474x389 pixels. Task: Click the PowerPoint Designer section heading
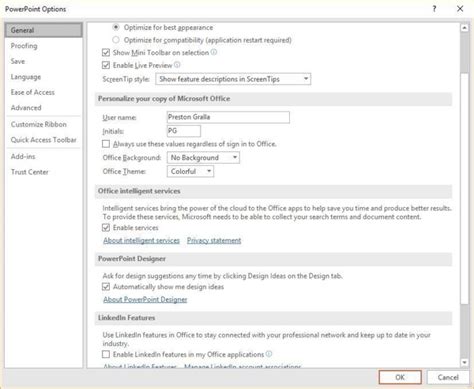point(132,259)
